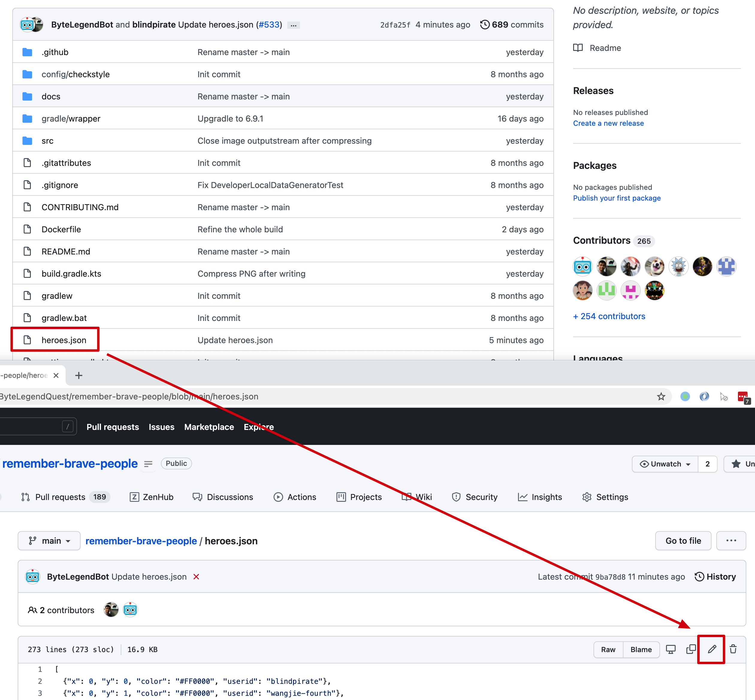This screenshot has height=700, width=755.
Task: Open the 689 commits history
Action: (512, 25)
